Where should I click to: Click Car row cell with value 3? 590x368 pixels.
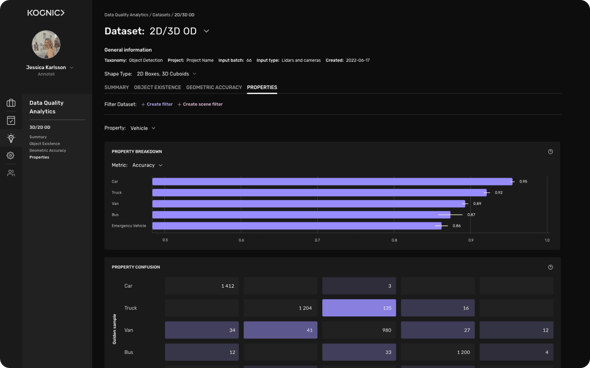359,286
